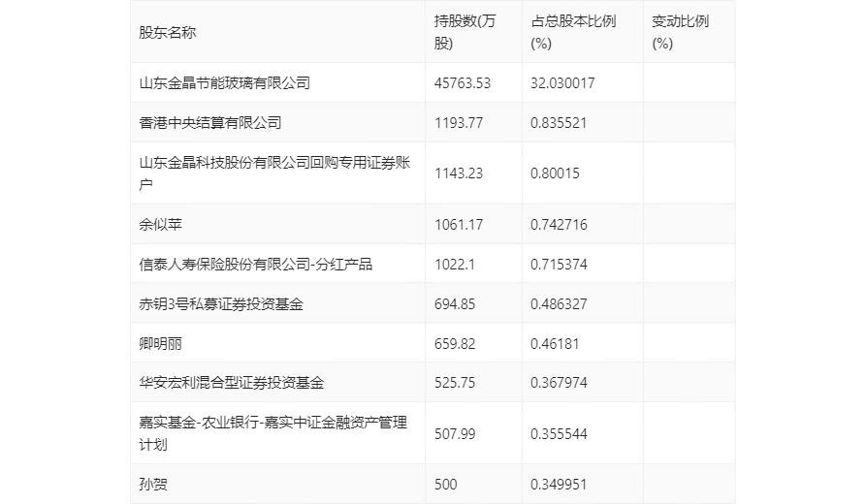Viewport: 866px width, 504px height.
Task: Click the value 1143.23
Action: [459, 173]
